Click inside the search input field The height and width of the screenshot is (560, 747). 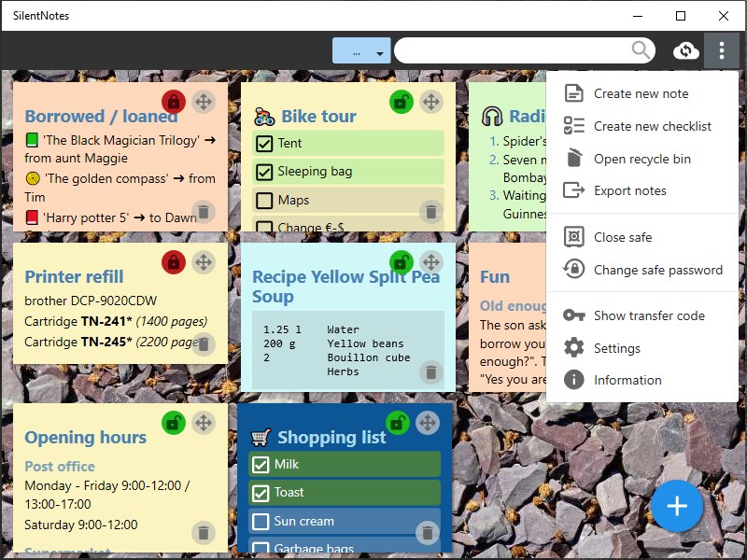click(512, 50)
